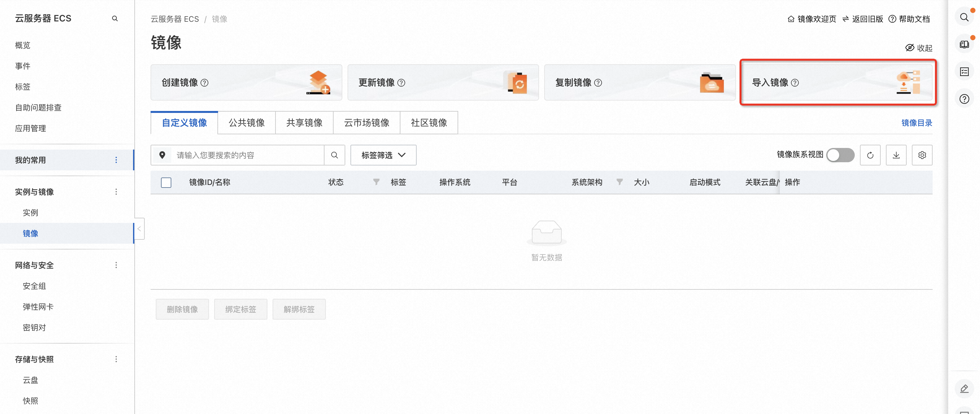Switch to the 社区镜像 tab
The width and height of the screenshot is (980, 414).
coord(429,123)
